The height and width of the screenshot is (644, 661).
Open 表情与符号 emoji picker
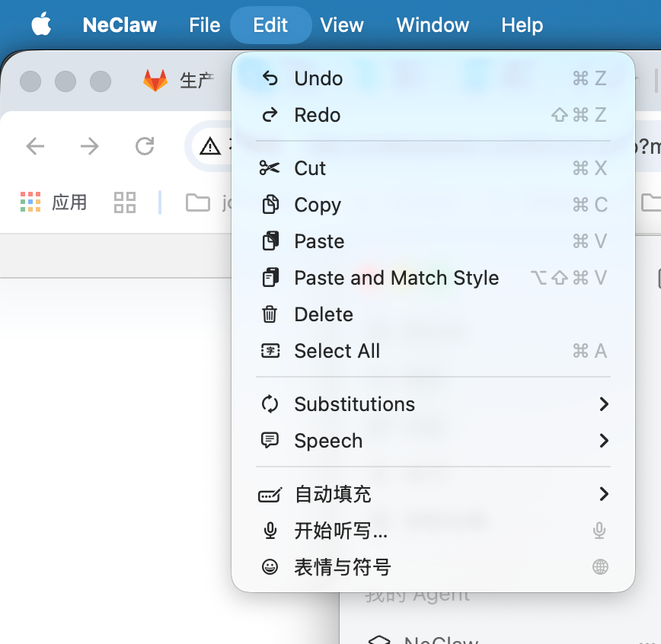tap(433, 567)
